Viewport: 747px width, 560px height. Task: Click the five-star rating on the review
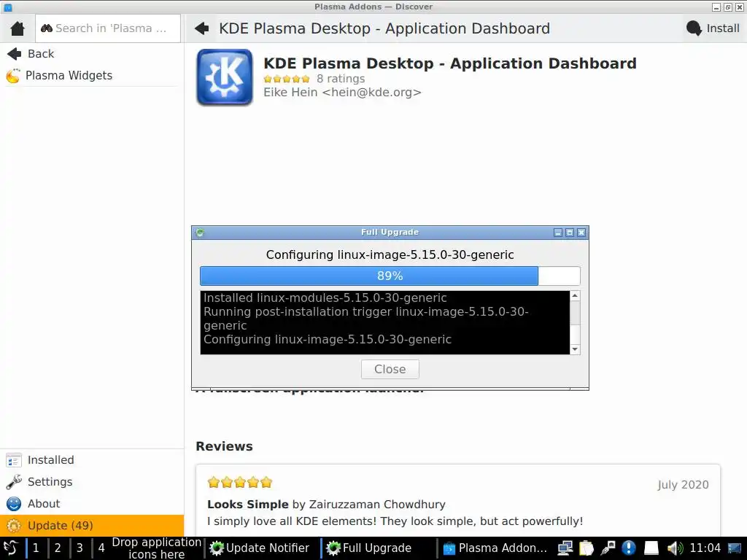point(239,483)
